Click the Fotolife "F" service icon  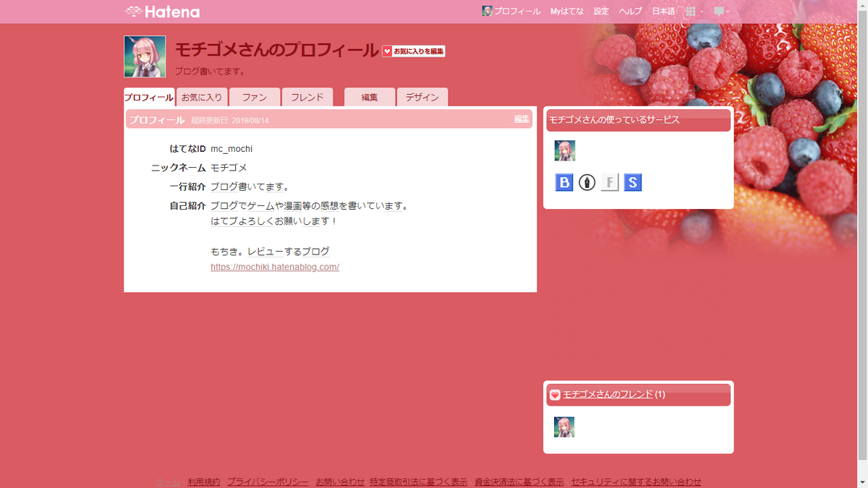610,182
